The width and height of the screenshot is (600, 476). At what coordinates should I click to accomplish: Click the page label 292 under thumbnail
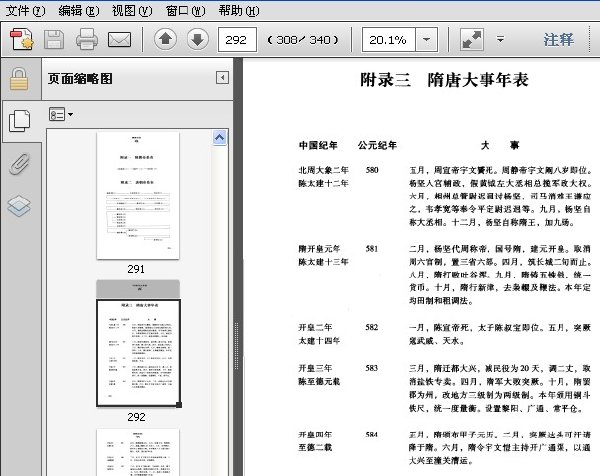tap(136, 417)
